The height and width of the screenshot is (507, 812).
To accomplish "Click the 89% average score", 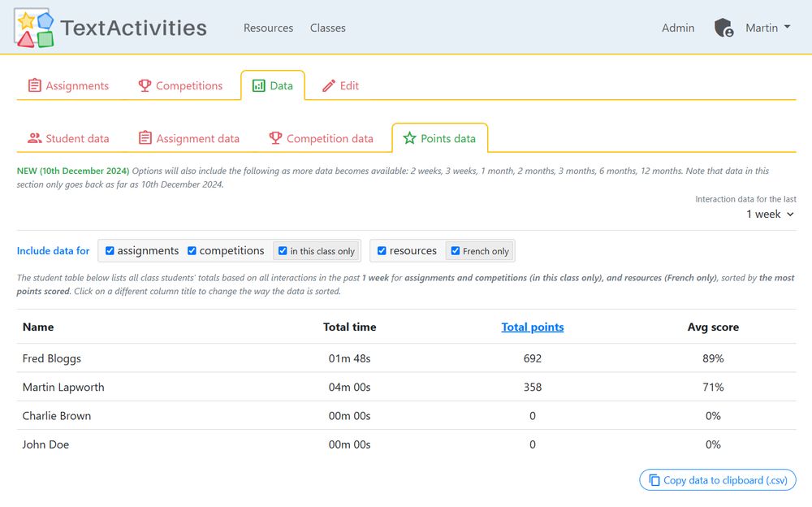I will 713,358.
